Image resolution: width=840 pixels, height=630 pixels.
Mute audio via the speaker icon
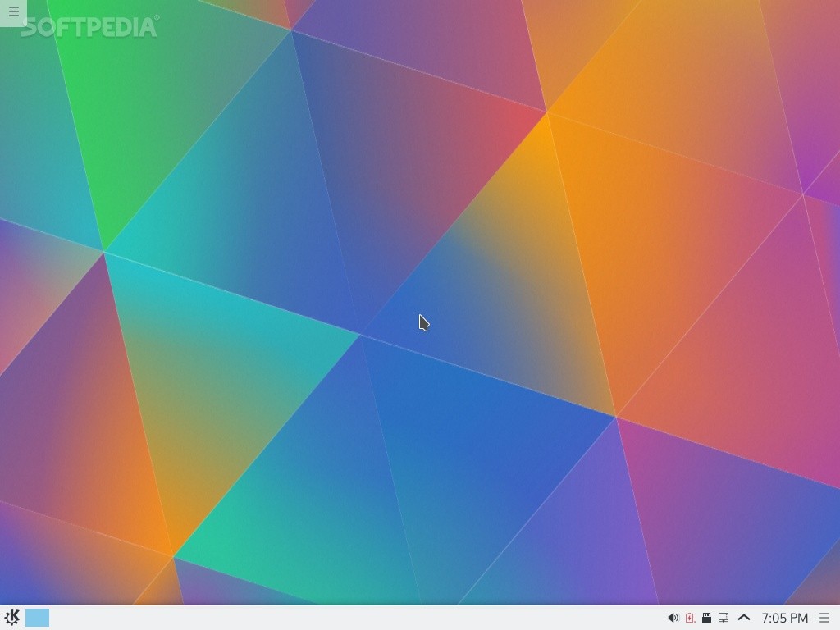[673, 618]
